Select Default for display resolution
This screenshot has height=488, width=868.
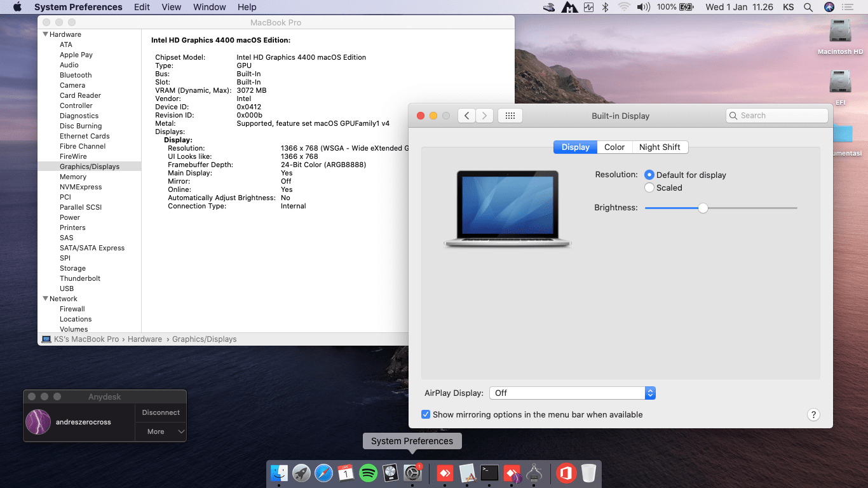click(649, 175)
